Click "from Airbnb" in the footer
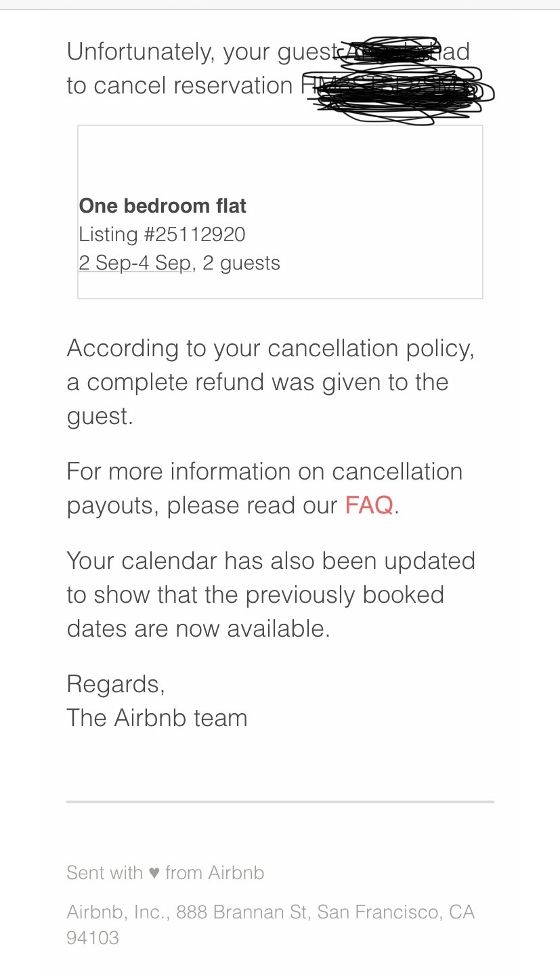This screenshot has width=560, height=976. [214, 872]
